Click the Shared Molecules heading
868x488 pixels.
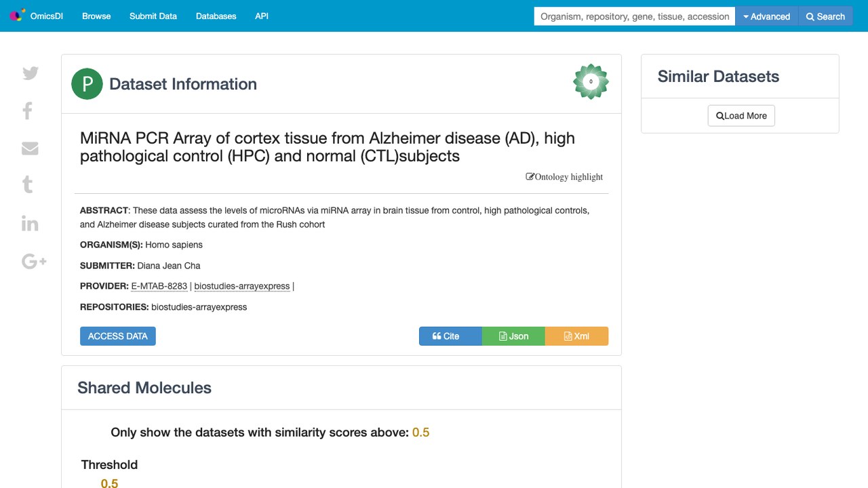144,388
